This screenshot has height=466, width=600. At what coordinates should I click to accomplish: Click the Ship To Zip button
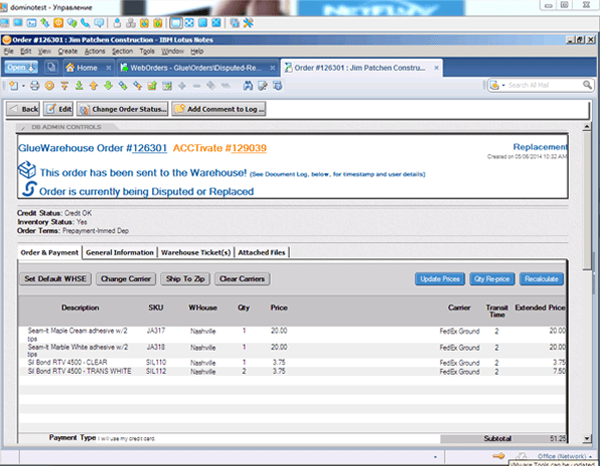tap(185, 279)
